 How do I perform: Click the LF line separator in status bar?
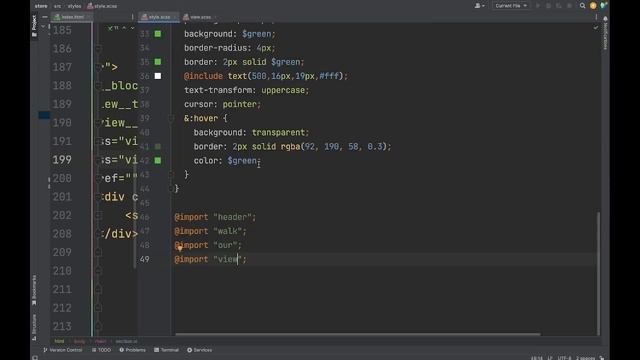pos(550,358)
